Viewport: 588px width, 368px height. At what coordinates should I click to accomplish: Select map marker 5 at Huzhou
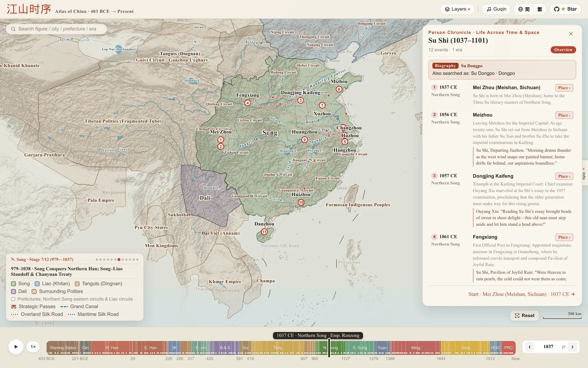point(345,142)
